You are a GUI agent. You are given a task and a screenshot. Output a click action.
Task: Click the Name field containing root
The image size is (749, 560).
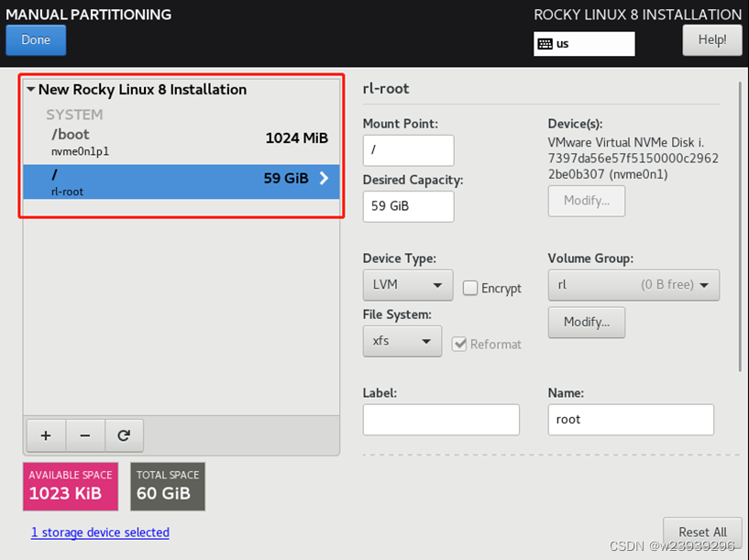coord(631,420)
